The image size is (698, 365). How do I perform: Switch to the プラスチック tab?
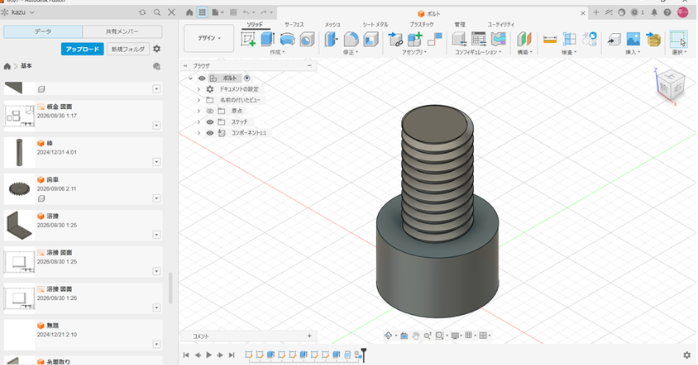click(x=422, y=24)
